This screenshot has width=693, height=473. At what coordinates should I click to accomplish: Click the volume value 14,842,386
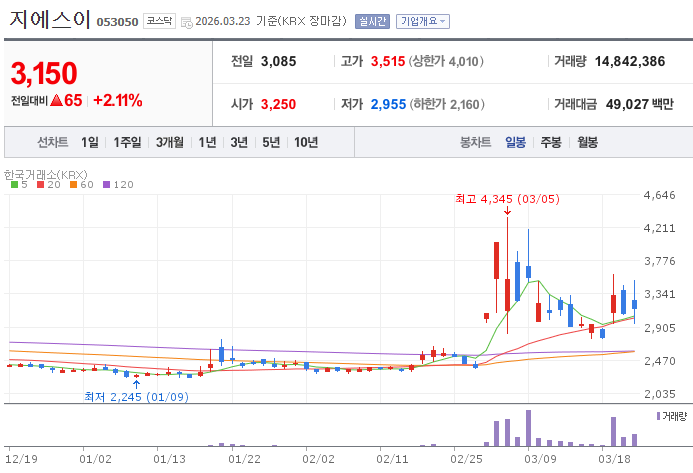click(x=630, y=61)
